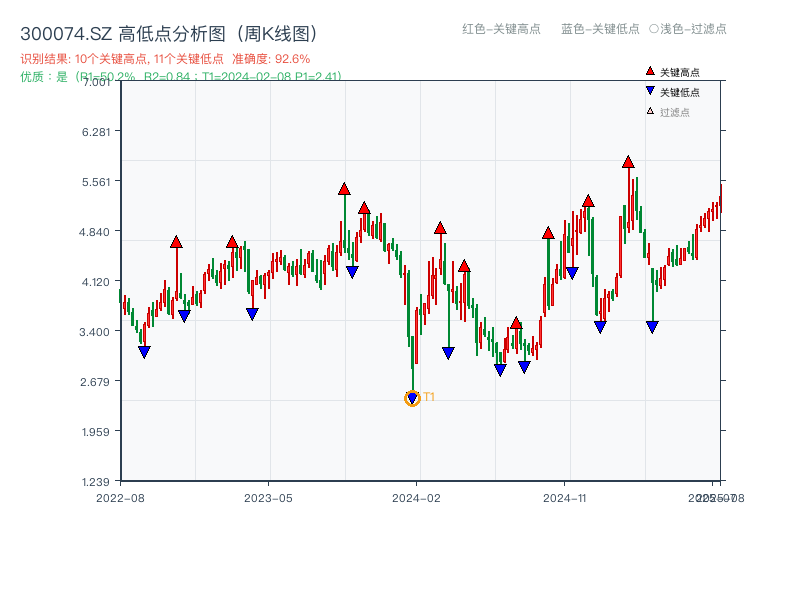
Task: Click the circle icon beside 浅色-过滤点
Action: pyautogui.click(x=654, y=29)
